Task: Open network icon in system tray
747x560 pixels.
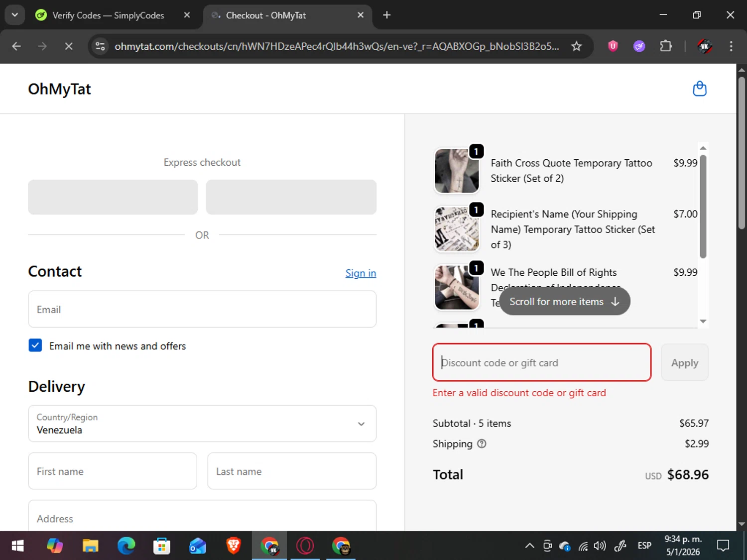Action: click(583, 546)
